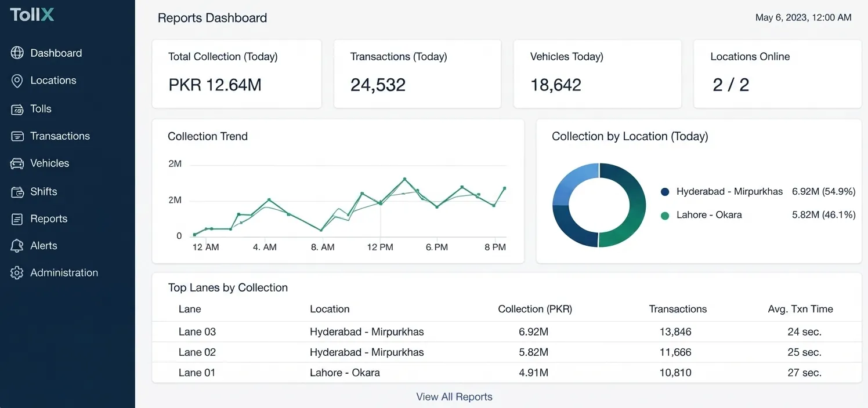Click the Location column header
Screen dimensions: 868x408
330,309
